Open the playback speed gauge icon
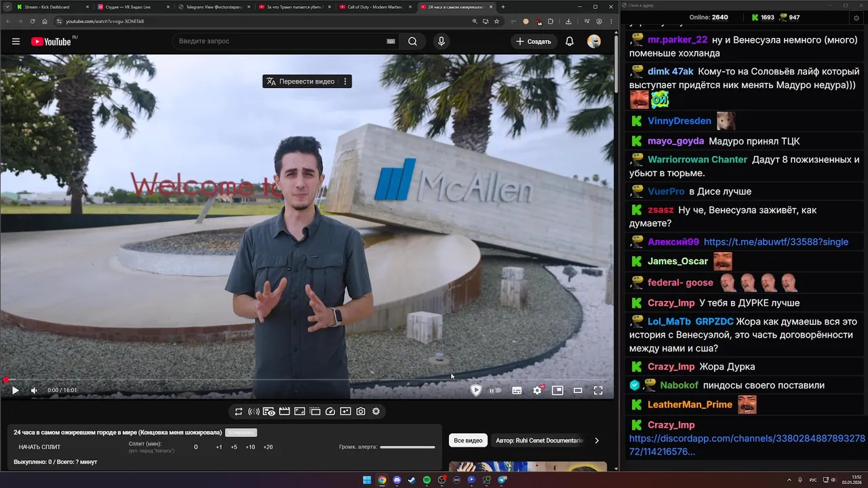 [330, 411]
